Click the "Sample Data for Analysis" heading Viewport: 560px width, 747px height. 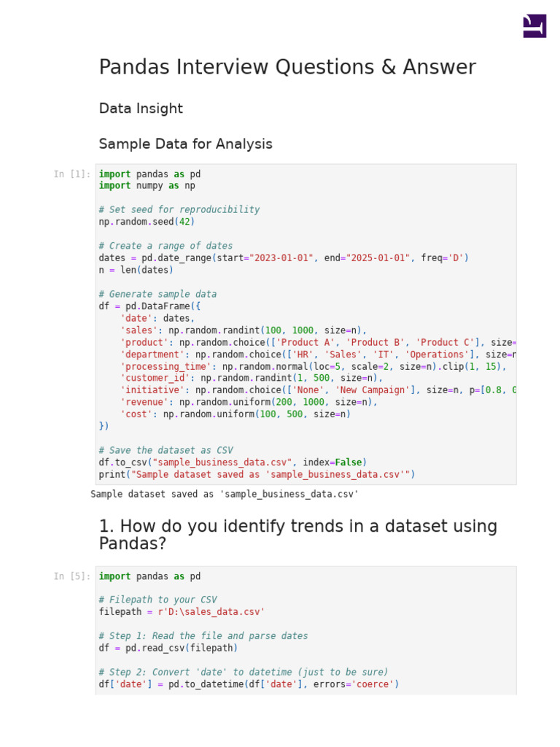(x=185, y=144)
